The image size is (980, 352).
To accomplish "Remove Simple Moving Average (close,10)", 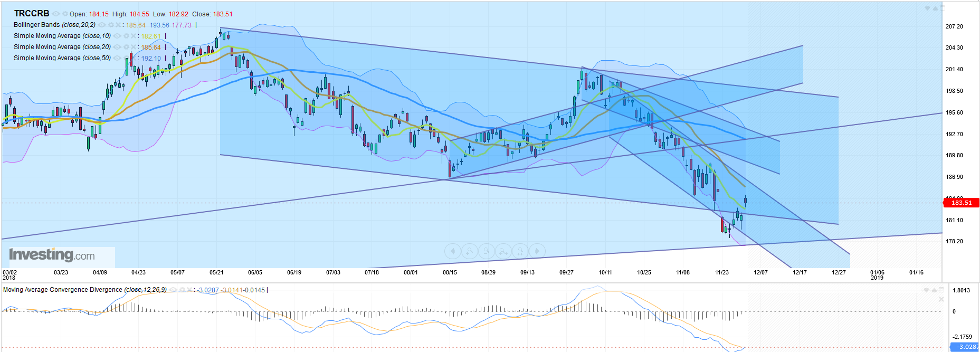I will (134, 36).
